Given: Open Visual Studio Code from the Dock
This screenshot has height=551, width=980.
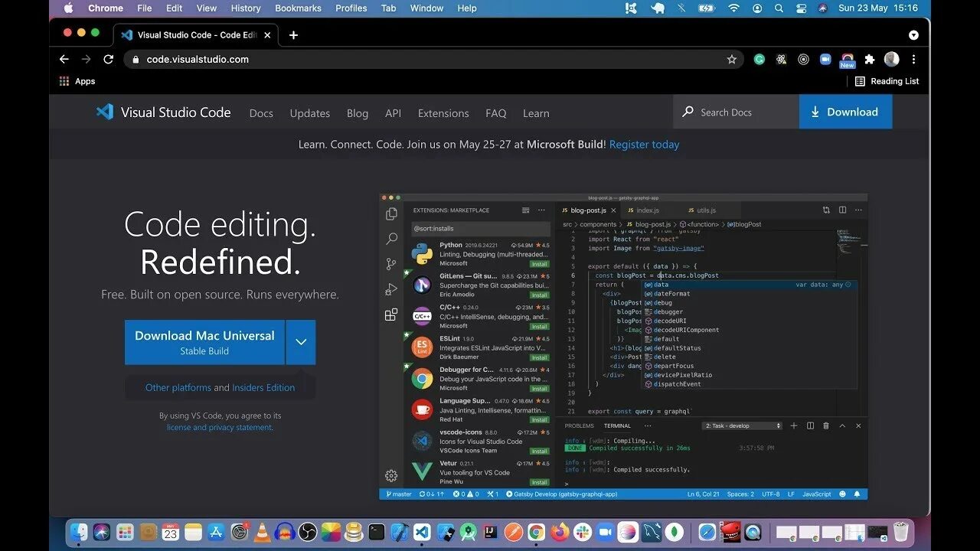Looking at the screenshot, I should pyautogui.click(x=422, y=532).
